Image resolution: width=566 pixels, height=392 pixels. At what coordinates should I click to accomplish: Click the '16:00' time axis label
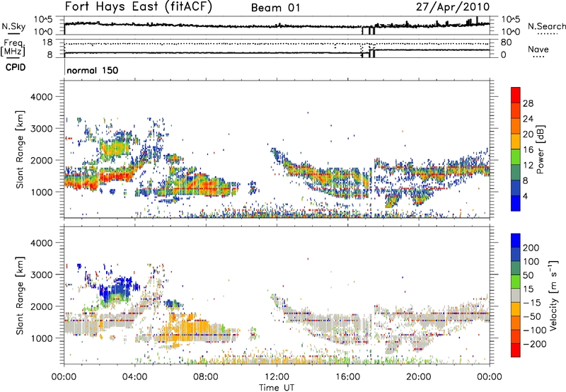pyautogui.click(x=347, y=377)
